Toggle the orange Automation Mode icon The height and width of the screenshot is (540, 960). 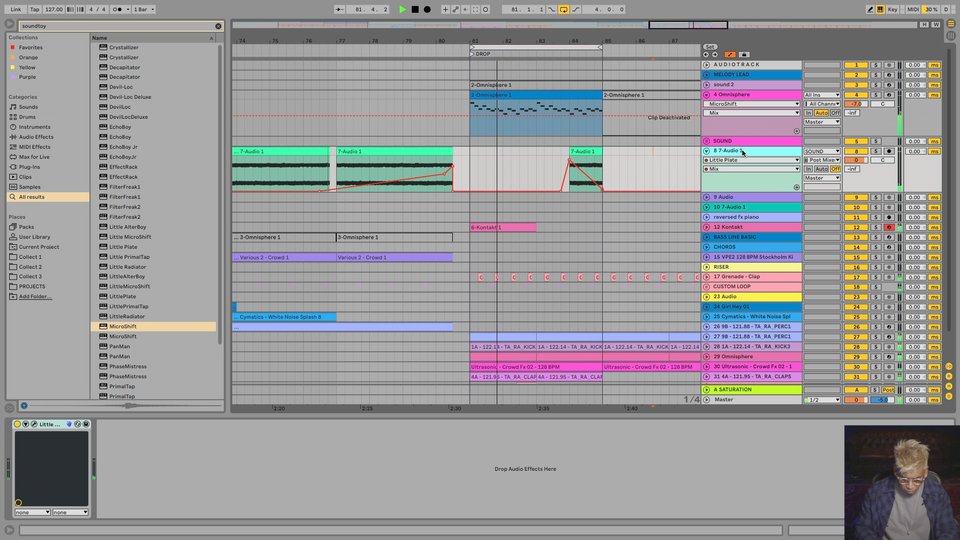(x=730, y=54)
